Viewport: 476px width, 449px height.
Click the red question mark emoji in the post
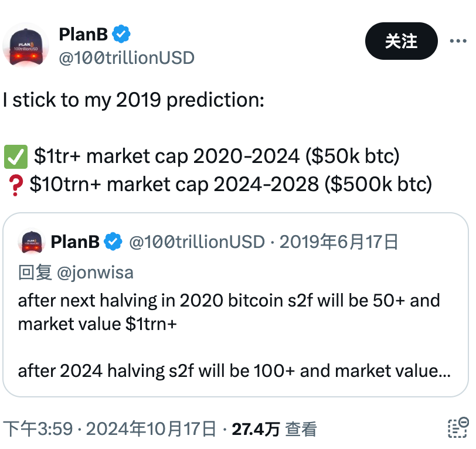coord(16,183)
